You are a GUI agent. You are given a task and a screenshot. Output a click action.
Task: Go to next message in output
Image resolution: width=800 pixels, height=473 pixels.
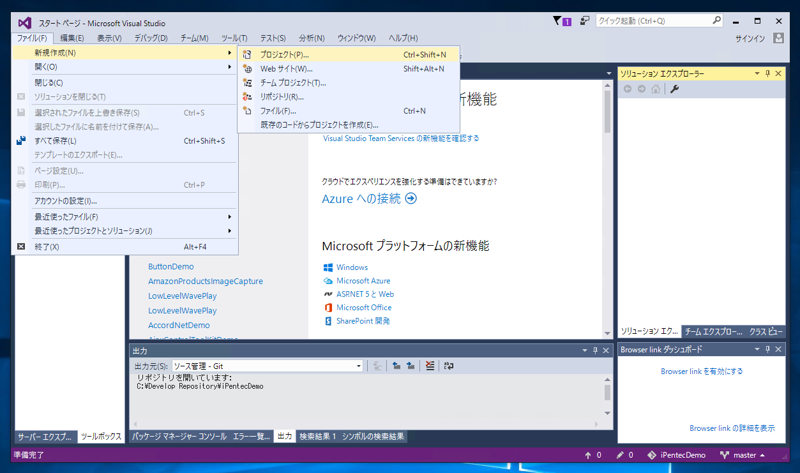[411, 366]
